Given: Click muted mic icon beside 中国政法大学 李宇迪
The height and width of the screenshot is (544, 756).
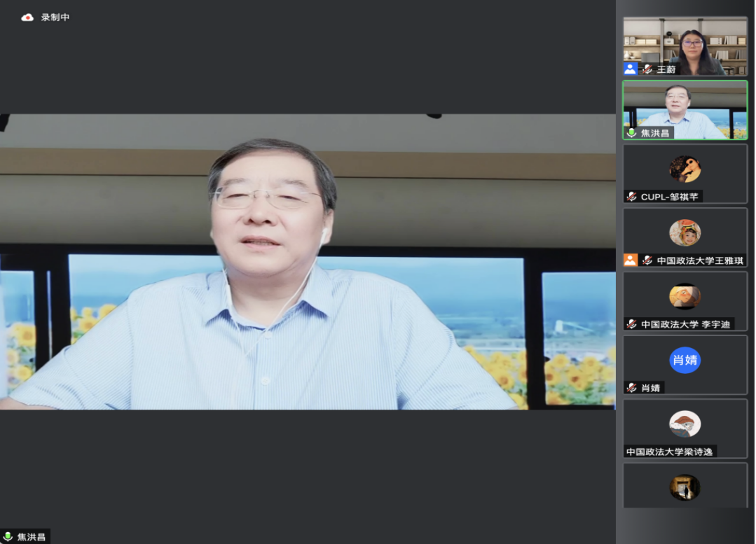Looking at the screenshot, I should [x=632, y=324].
